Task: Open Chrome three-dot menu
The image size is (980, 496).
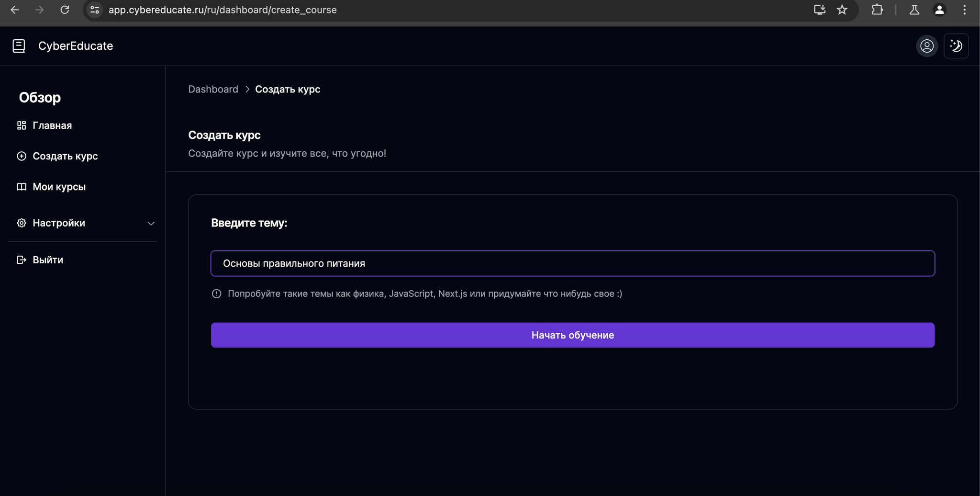Action: [x=965, y=10]
